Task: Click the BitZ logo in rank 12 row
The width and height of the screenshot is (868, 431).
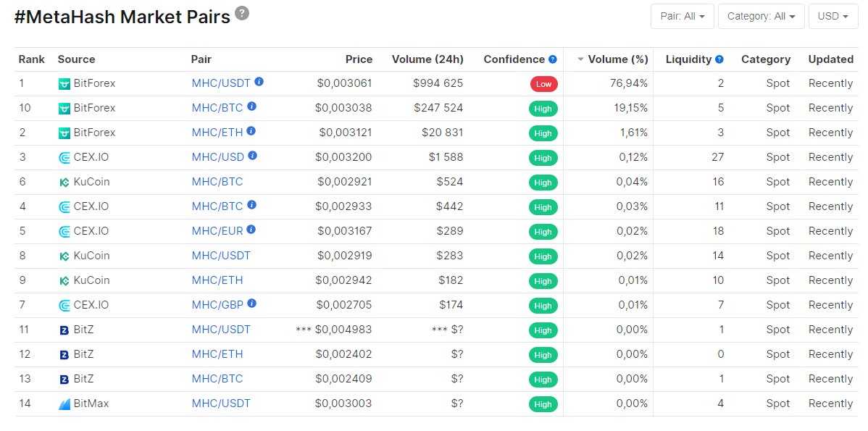Action: pyautogui.click(x=64, y=355)
